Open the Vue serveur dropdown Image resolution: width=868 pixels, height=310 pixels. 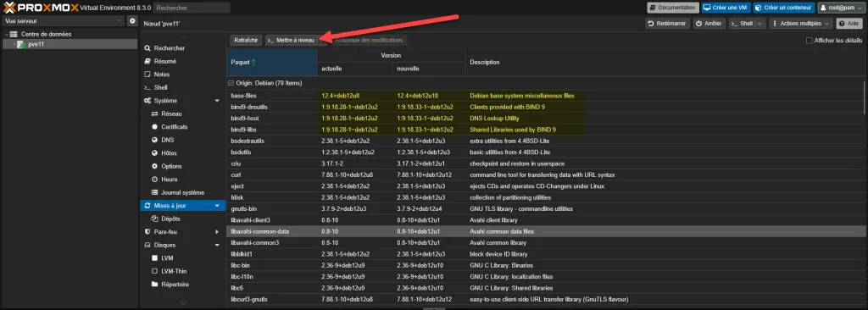(x=63, y=21)
